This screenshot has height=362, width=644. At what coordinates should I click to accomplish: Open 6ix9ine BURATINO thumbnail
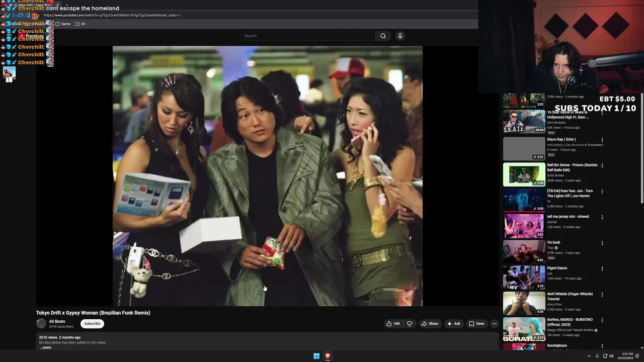524,329
